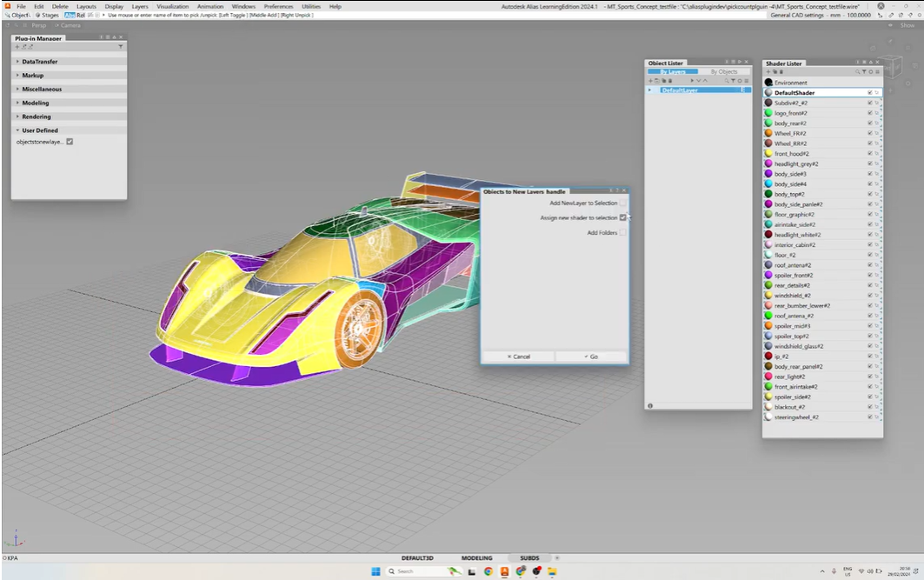Click the Rel coordinate mode button

(81, 16)
